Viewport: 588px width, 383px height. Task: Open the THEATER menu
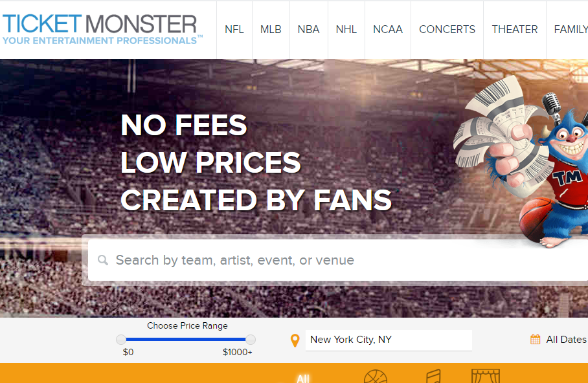click(515, 30)
